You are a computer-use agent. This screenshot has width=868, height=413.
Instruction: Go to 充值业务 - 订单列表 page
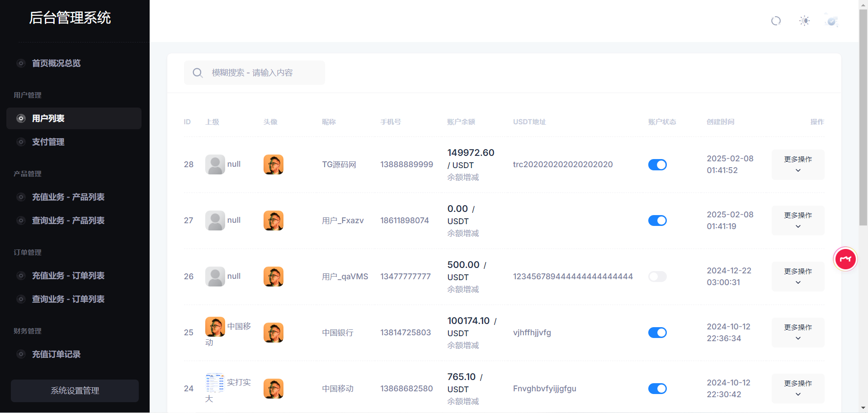pyautogui.click(x=68, y=276)
